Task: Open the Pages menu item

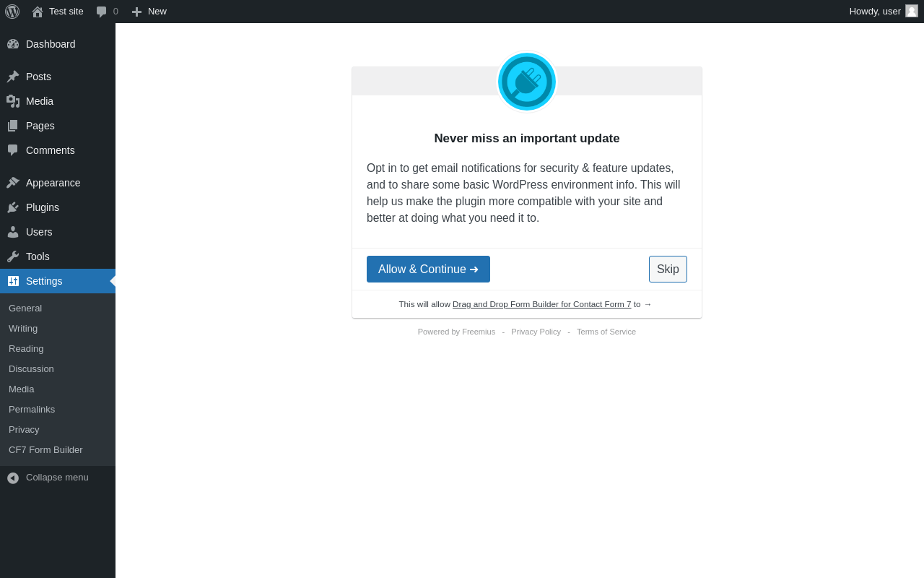Action: (58, 126)
